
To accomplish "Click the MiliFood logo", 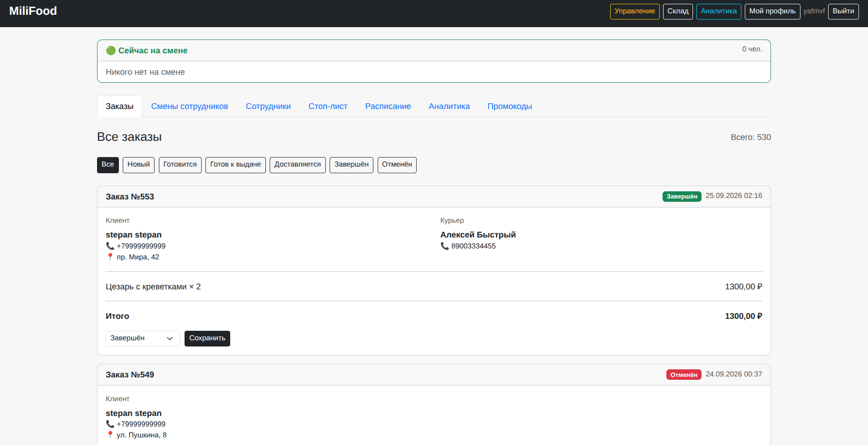I will [x=33, y=11].
